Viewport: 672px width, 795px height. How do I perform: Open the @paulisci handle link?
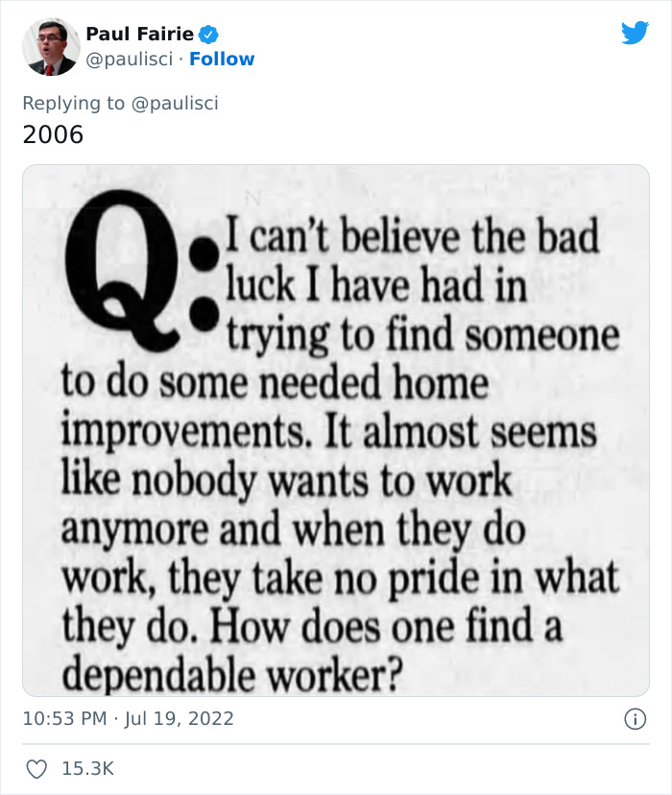130,59
